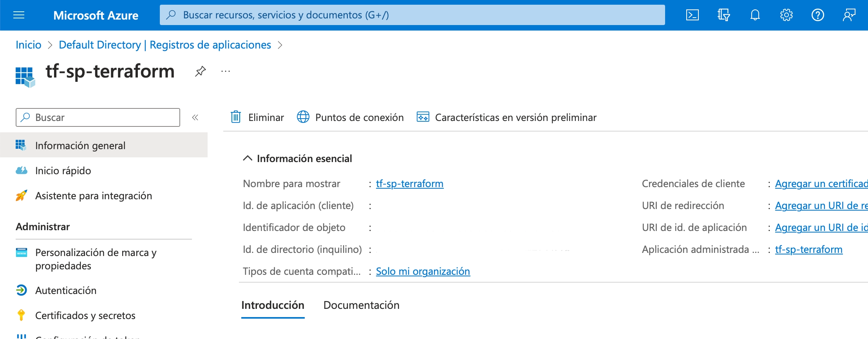
Task: Open Cloud Shell from the header
Action: (x=692, y=15)
